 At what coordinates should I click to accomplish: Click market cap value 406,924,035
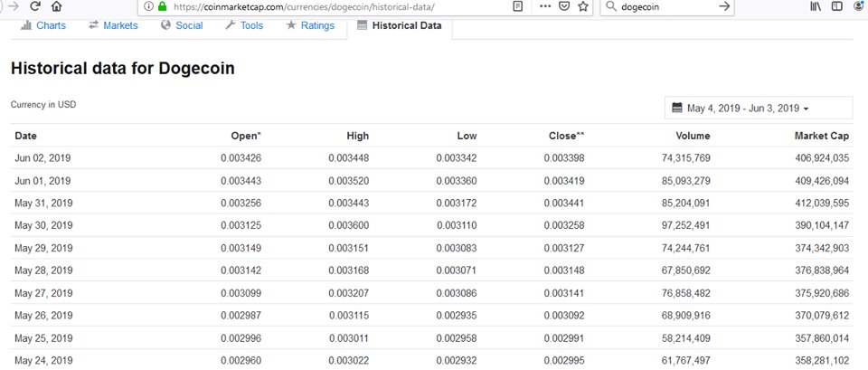[x=821, y=158]
